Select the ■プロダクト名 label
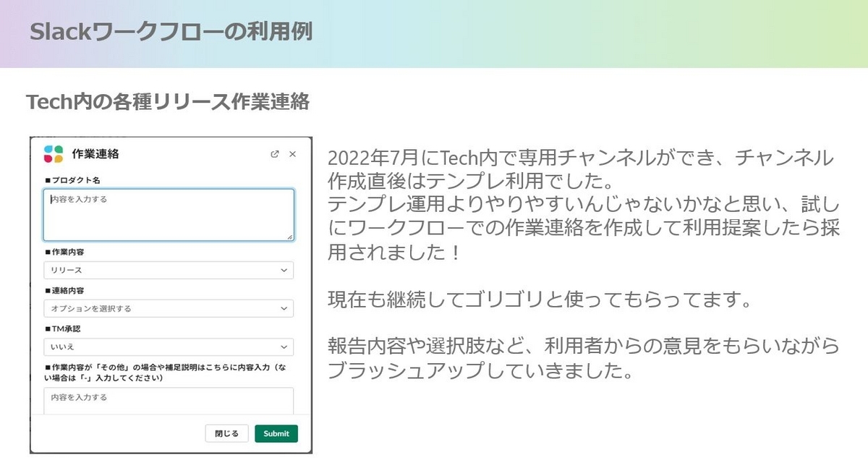Image resolution: width=868 pixels, height=458 pixels. point(72,179)
